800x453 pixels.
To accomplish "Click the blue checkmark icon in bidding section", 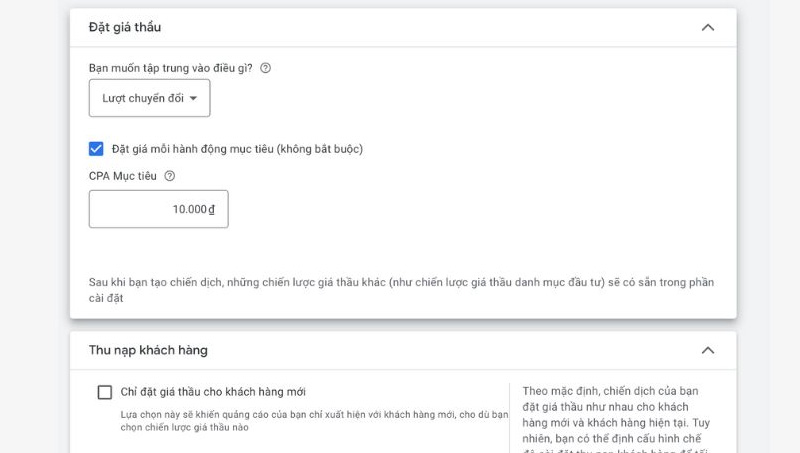I will [x=97, y=149].
